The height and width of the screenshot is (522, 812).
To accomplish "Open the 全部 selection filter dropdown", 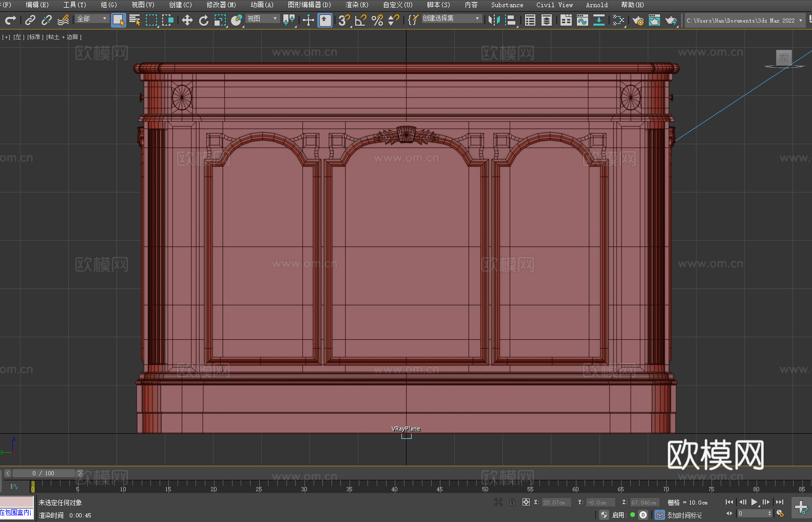I will coord(92,18).
